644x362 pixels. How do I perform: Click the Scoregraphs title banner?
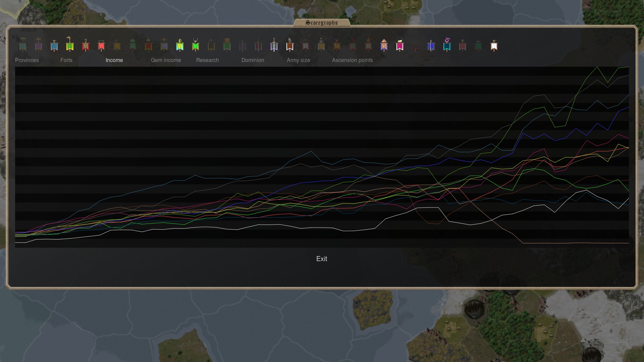pyautogui.click(x=322, y=22)
